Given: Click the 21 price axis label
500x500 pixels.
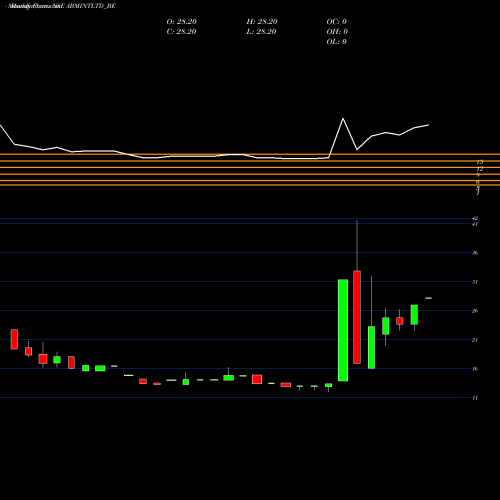Looking at the screenshot, I should [x=475, y=340].
